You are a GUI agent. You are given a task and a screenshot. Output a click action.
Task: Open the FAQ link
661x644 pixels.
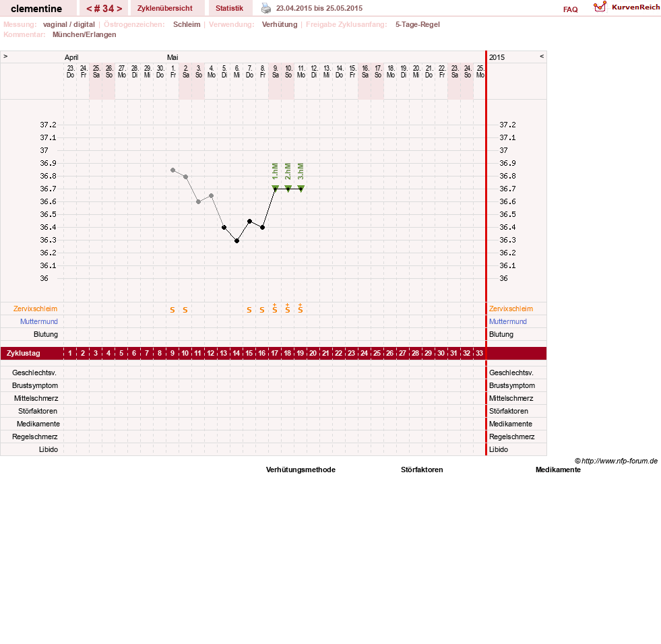coord(570,9)
